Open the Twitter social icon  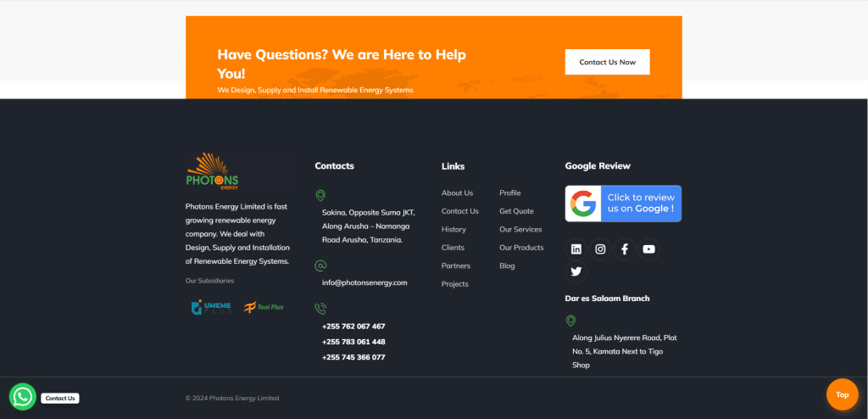tap(576, 271)
